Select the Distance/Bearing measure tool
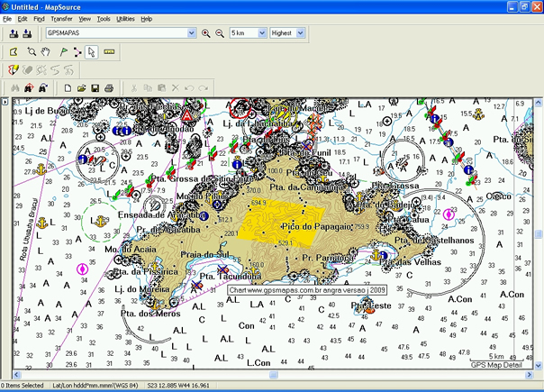This screenshot has height=392, width=544. click(x=110, y=51)
